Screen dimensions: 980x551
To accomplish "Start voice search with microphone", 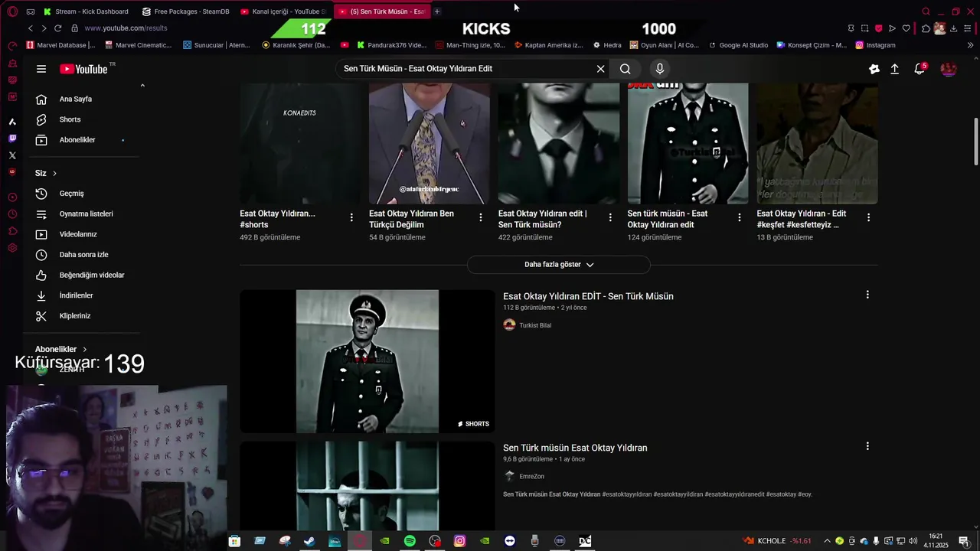I will pyautogui.click(x=660, y=69).
